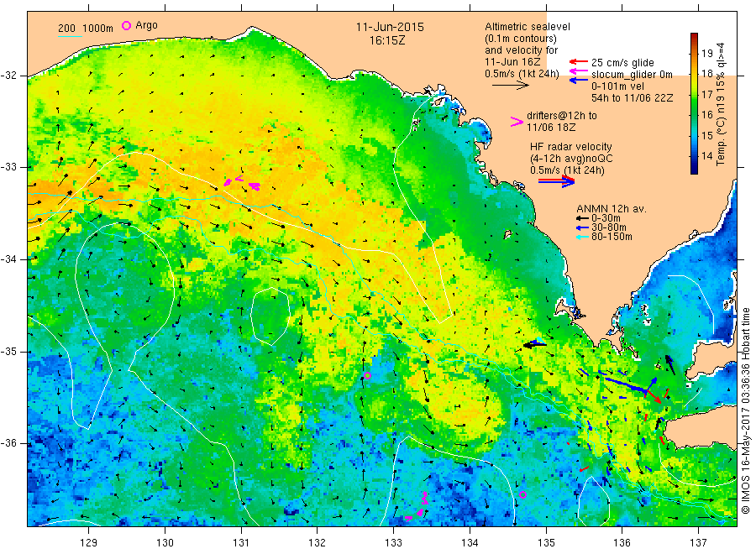Click the 'drifters@12h to' label
756x554 pixels.
tap(562, 116)
